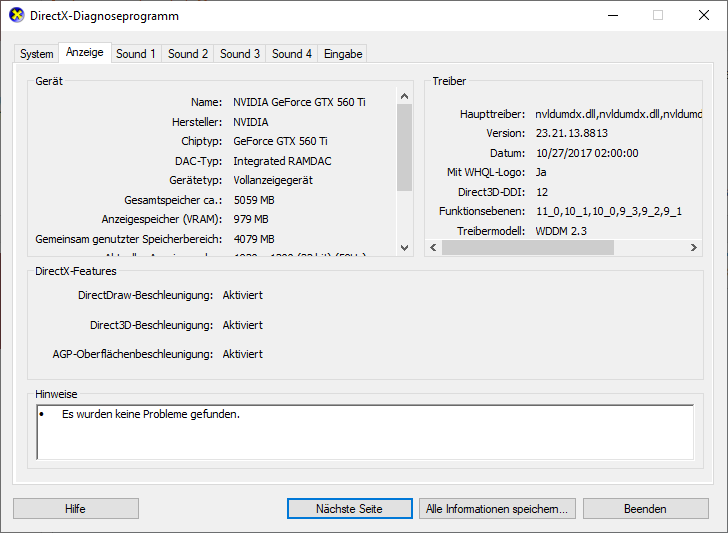
Task: Click the Gerät list scroll-up arrow
Action: tap(404, 96)
